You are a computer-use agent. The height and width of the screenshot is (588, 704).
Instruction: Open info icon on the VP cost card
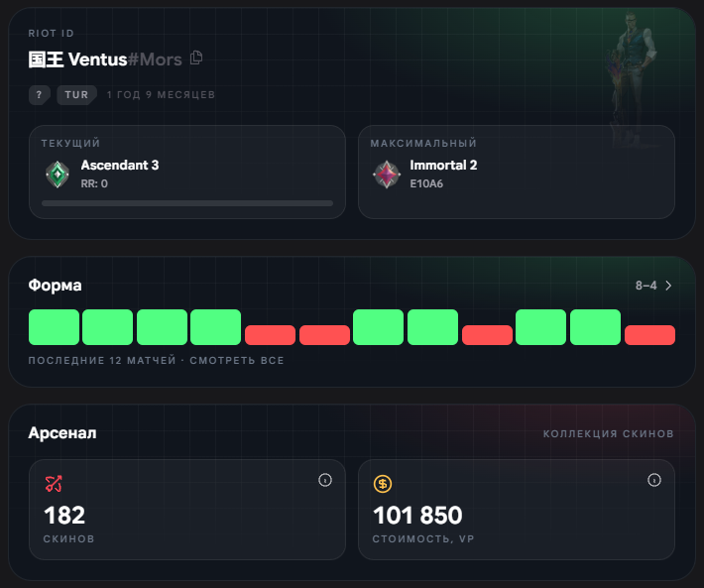pyautogui.click(x=654, y=480)
